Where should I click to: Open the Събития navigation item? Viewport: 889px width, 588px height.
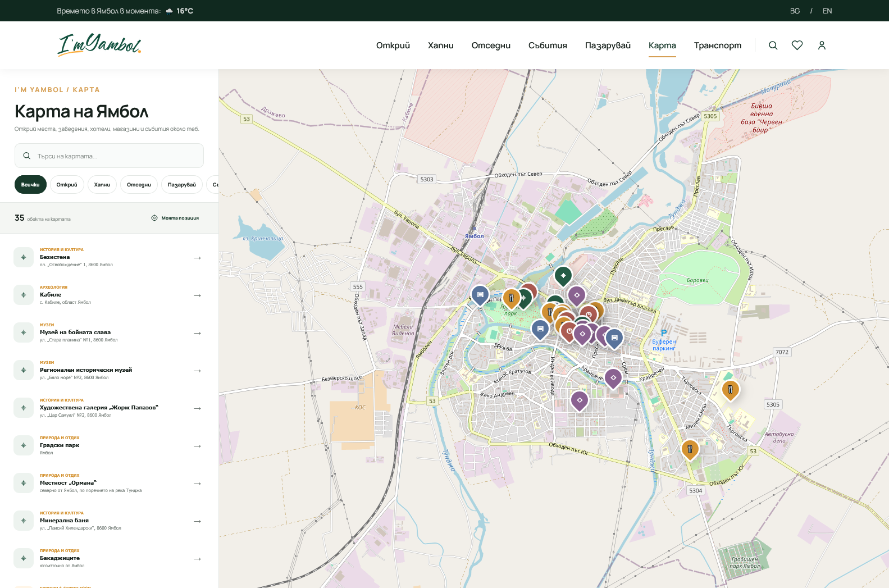pyautogui.click(x=548, y=45)
